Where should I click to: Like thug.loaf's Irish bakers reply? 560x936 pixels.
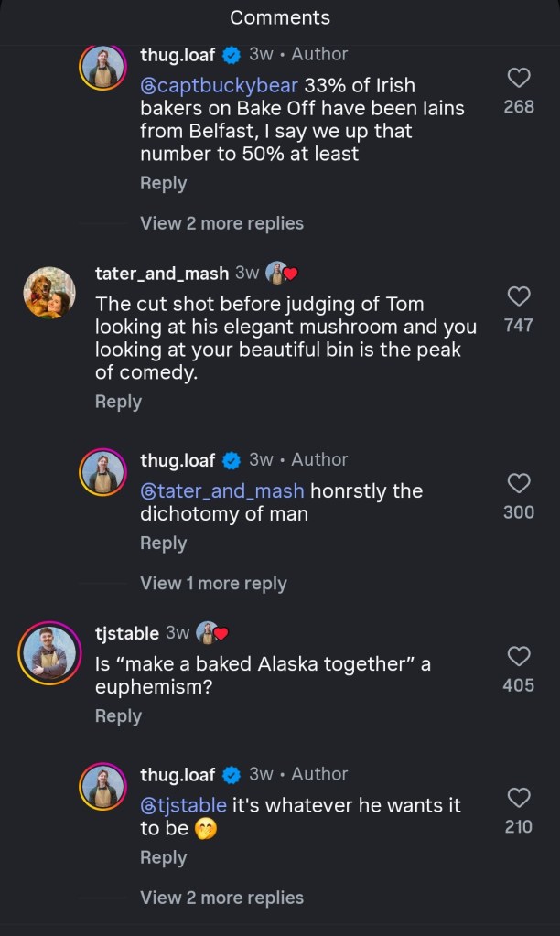518,78
